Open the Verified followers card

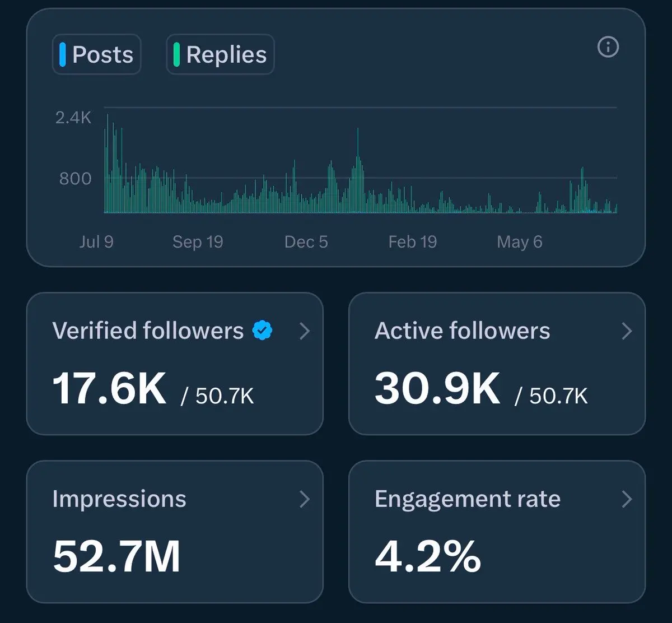pyautogui.click(x=175, y=364)
